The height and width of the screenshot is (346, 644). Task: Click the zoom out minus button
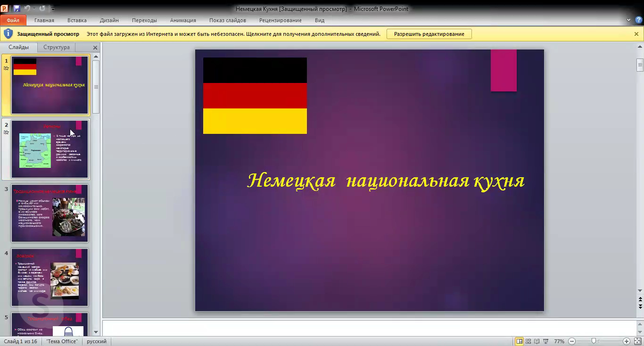coord(572,341)
